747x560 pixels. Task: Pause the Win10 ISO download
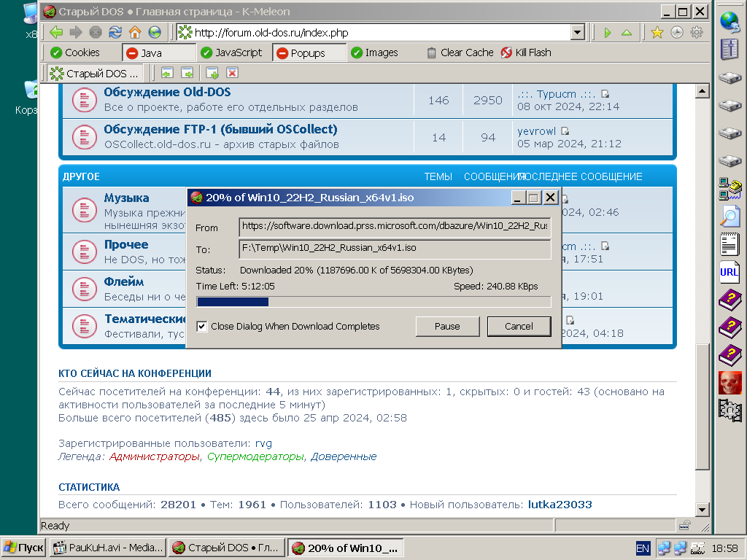[x=447, y=326]
